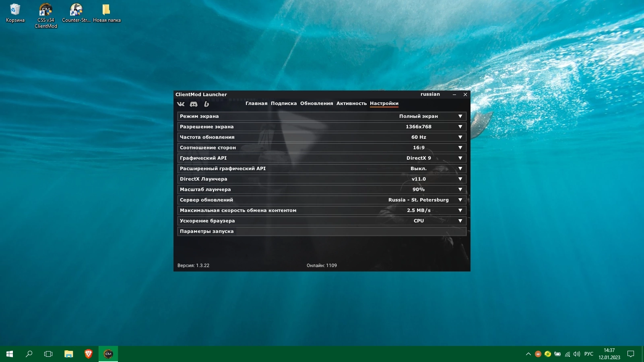Screen dimensions: 644x362
Task: Toggle Расширенный графический API Выкл. setting
Action: pos(460,169)
